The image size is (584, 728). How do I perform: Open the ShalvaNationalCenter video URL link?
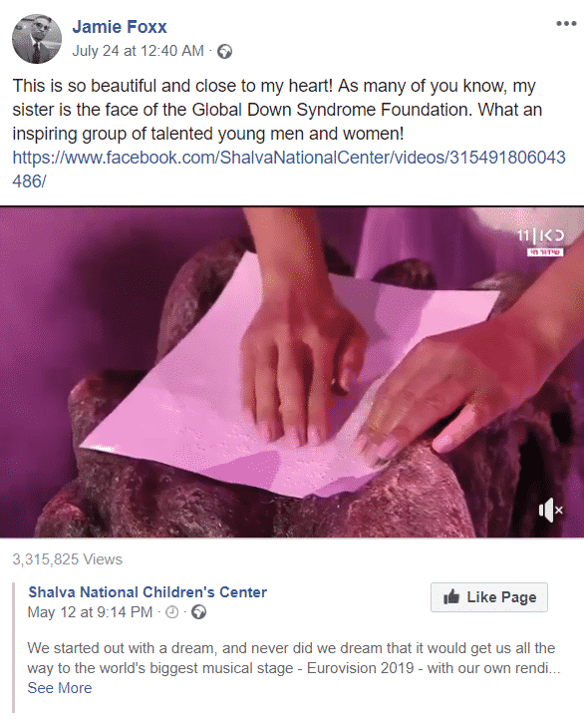[x=289, y=169]
